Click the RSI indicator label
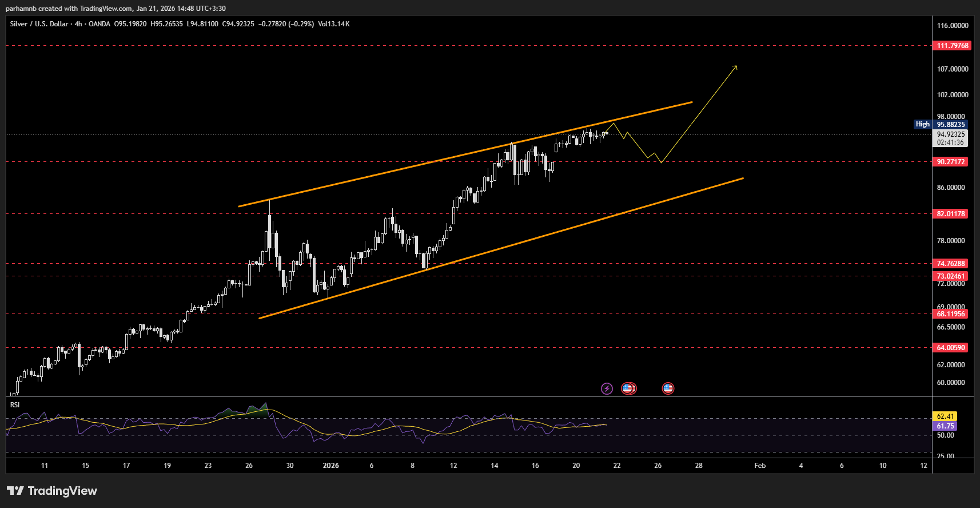The width and height of the screenshot is (980, 508). pos(15,405)
